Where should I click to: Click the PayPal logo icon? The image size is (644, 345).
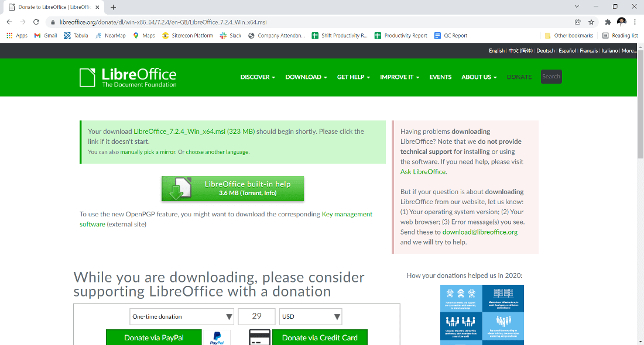(217, 338)
